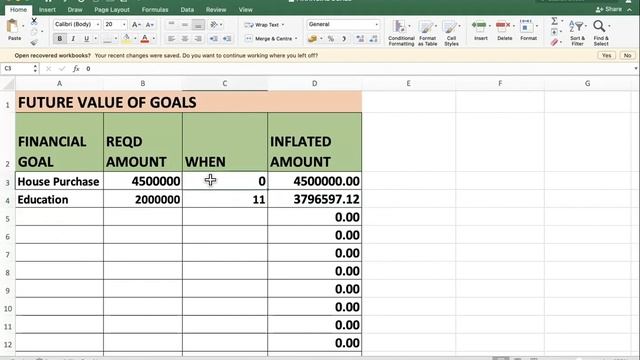Click the Format Painter brush icon
This screenshot has width=640, height=360.
pyautogui.click(x=34, y=42)
